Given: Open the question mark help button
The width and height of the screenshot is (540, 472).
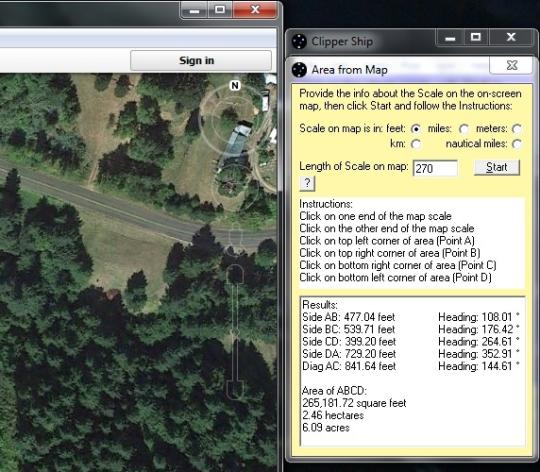Looking at the screenshot, I should [307, 183].
